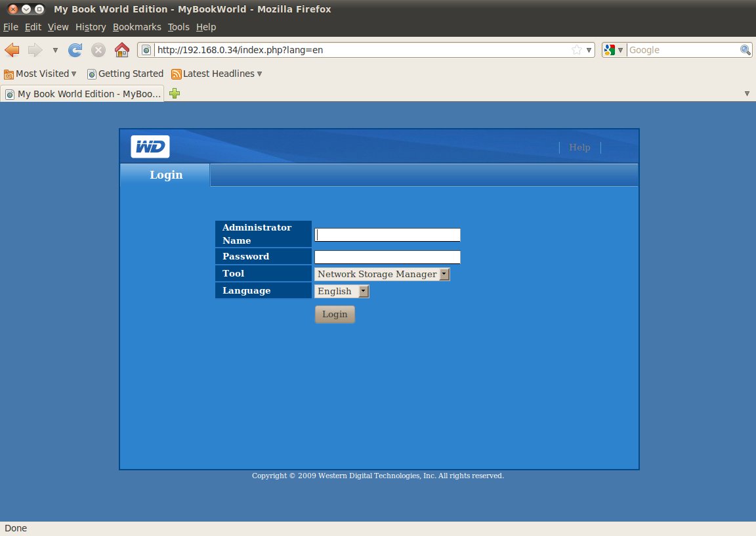This screenshot has height=536, width=756.
Task: Open Latest Headlines feed dropdown
Action: coord(217,74)
